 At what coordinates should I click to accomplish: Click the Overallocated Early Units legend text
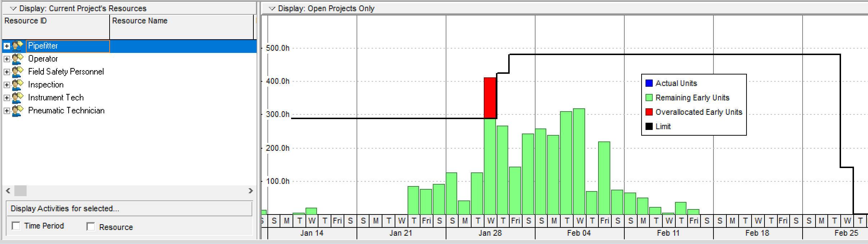699,112
